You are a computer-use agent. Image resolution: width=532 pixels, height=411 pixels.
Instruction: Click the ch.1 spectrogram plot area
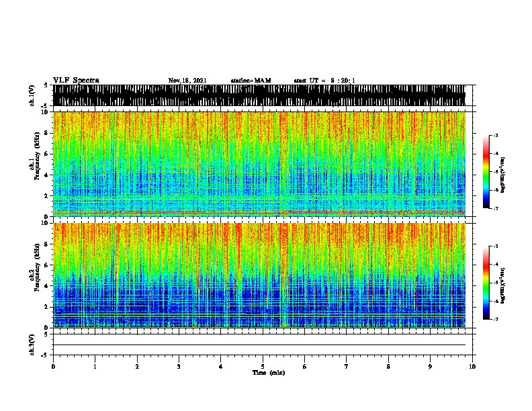pos(259,164)
